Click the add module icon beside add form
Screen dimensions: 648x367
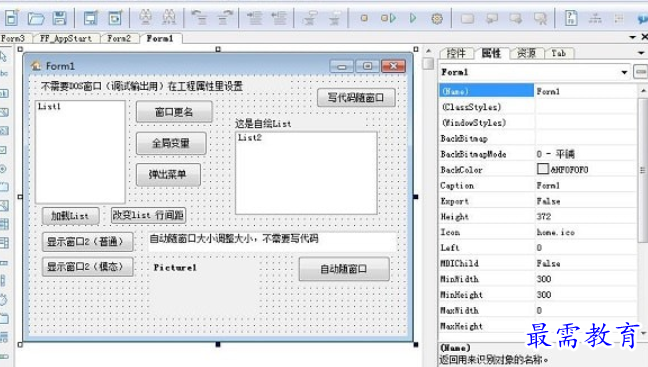click(x=115, y=18)
